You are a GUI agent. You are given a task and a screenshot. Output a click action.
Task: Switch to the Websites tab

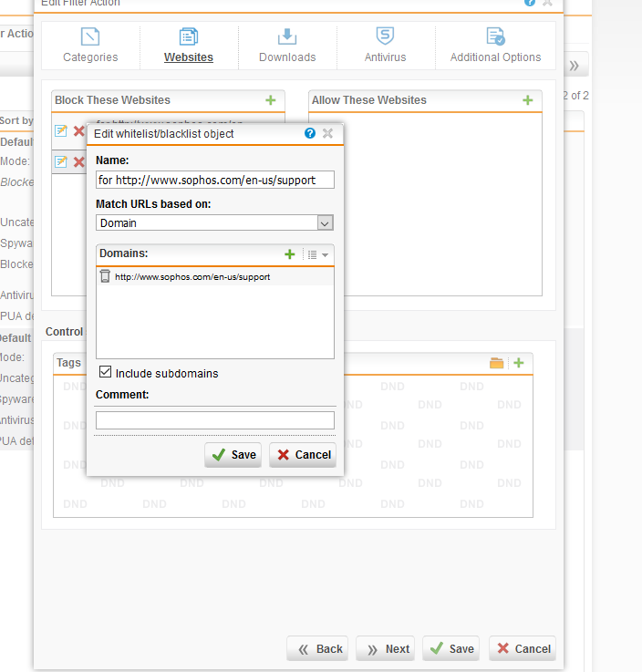coord(189,46)
